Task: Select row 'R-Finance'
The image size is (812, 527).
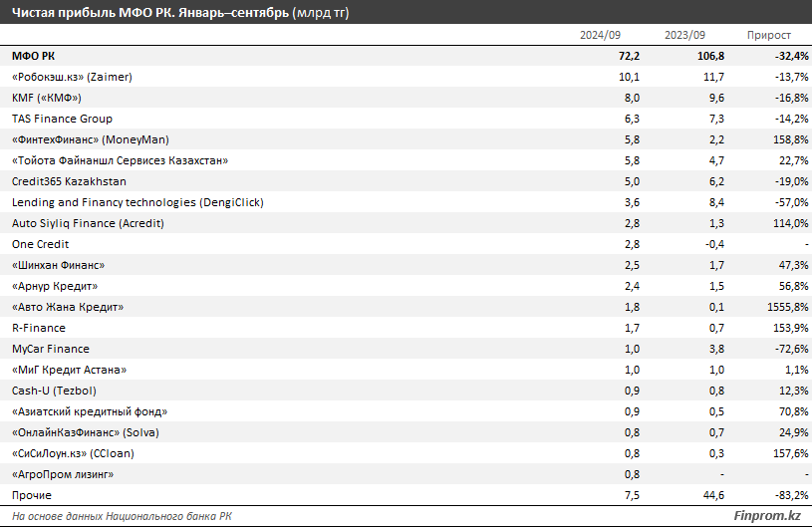Action: coord(406,328)
